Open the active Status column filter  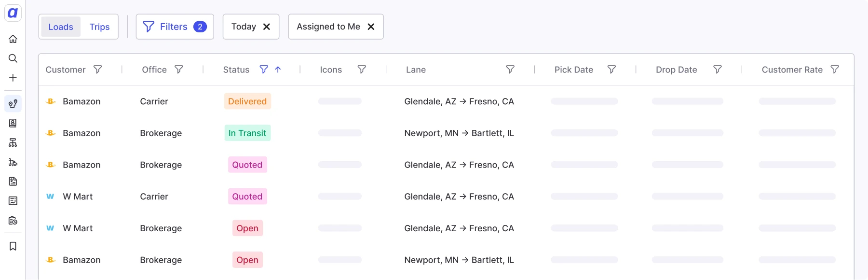click(264, 70)
